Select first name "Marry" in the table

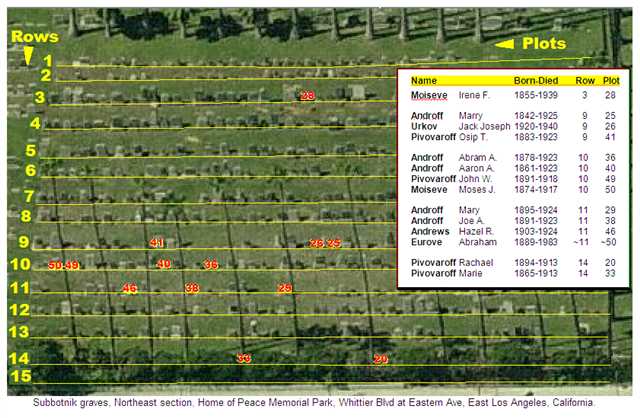[470, 116]
